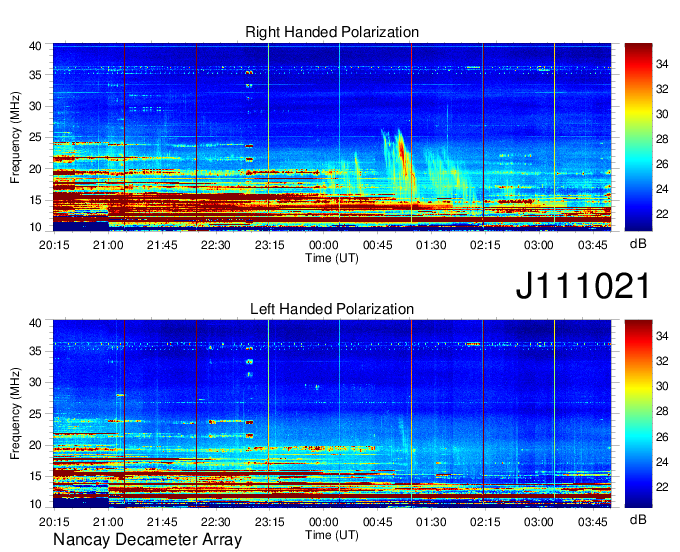Click Time (UT) label under Left Handed plot
Image resolution: width=680 pixels, height=552 pixels.
coord(332,535)
